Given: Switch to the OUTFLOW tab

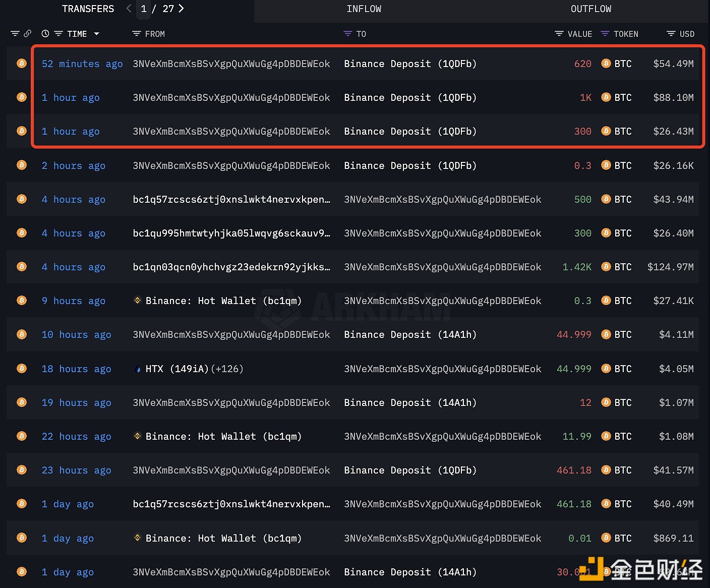Looking at the screenshot, I should [590, 9].
